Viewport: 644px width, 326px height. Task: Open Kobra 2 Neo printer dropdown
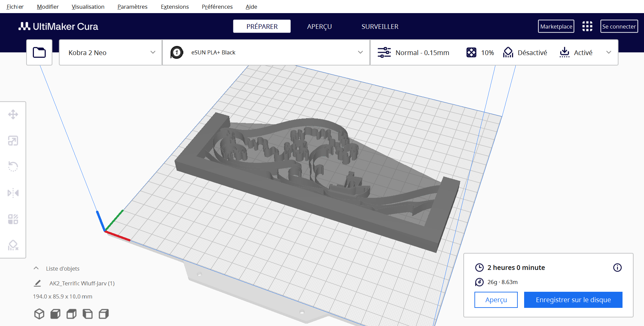tap(110, 52)
